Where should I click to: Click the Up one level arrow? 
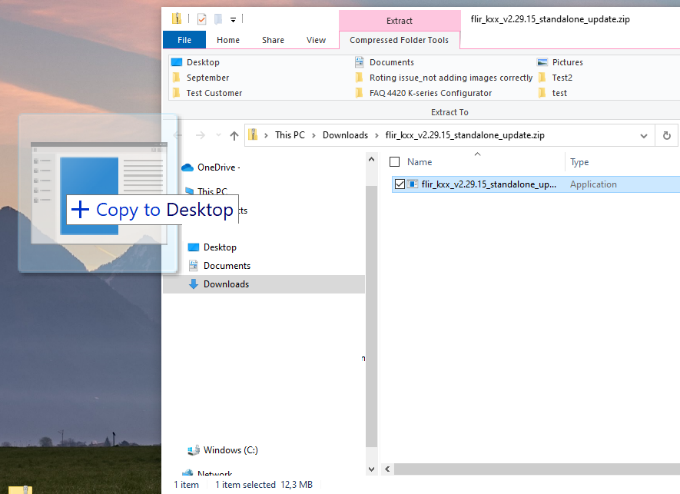pyautogui.click(x=234, y=135)
